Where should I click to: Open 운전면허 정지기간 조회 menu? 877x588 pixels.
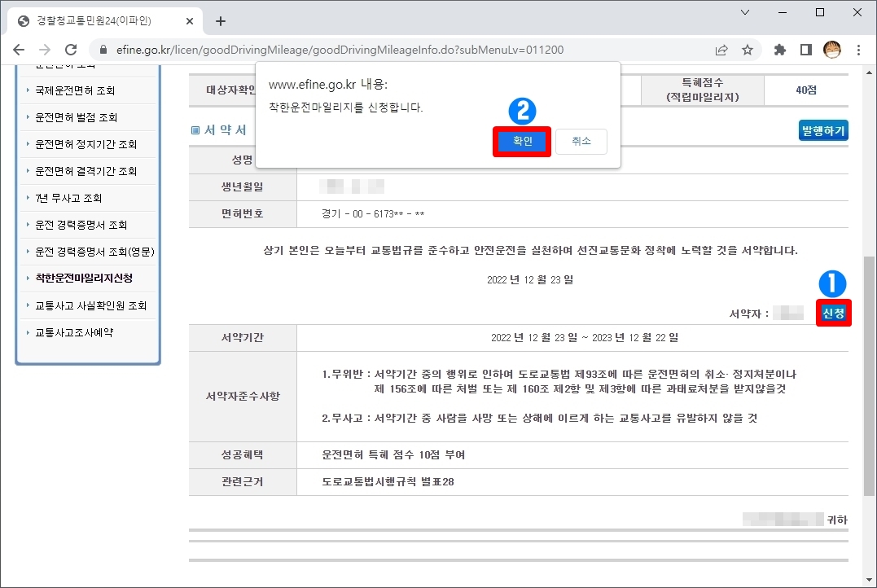tap(86, 144)
